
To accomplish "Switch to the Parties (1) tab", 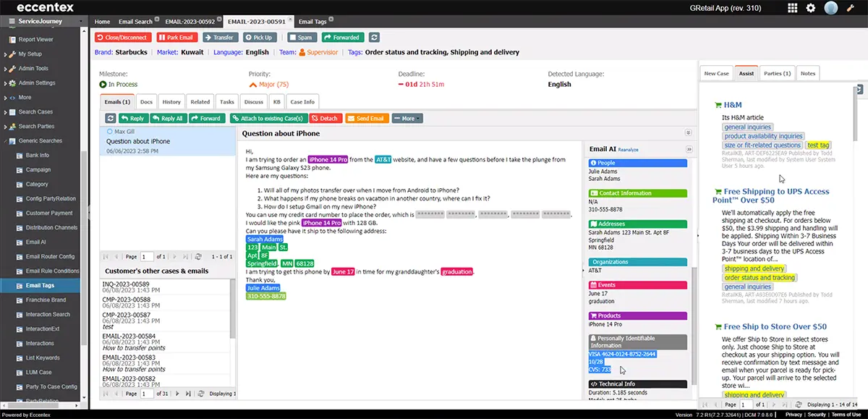I will click(x=778, y=73).
